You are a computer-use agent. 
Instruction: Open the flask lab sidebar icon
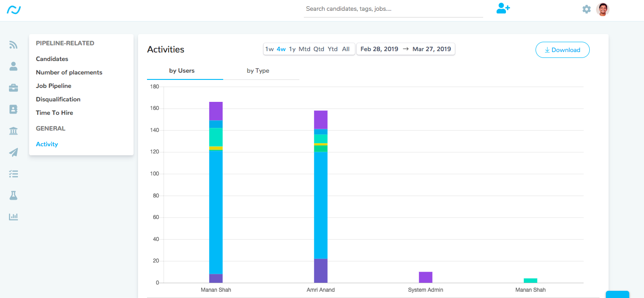pos(13,195)
